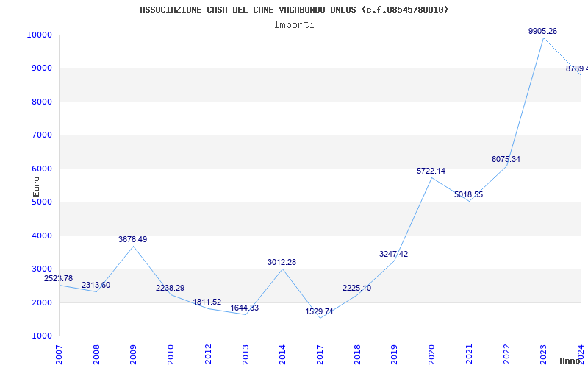
Task: Click the 3012.28 data label
Action: coord(282,262)
